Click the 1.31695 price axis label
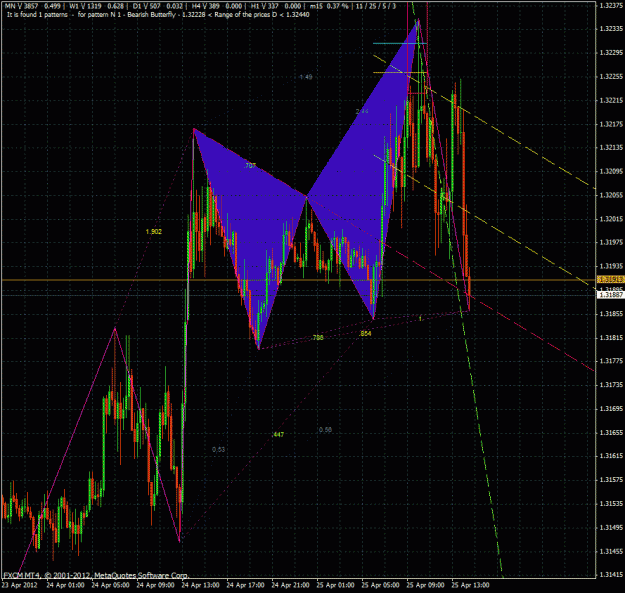 point(611,408)
